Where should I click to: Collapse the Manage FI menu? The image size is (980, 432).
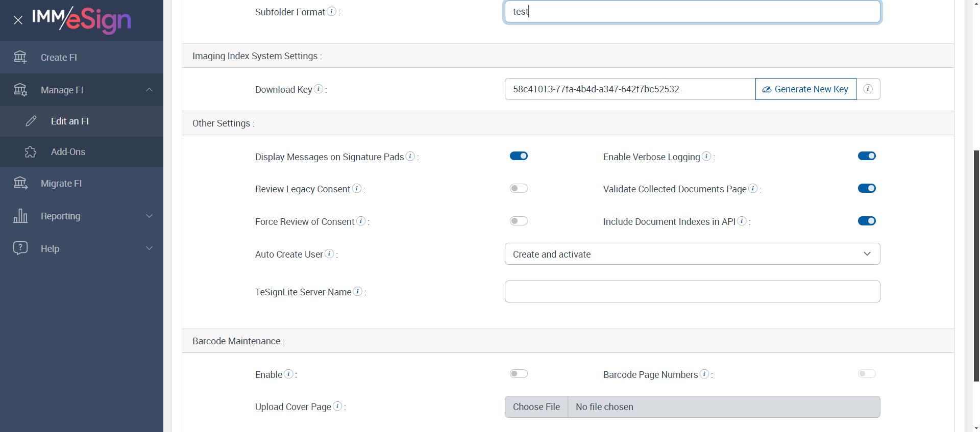tap(150, 90)
